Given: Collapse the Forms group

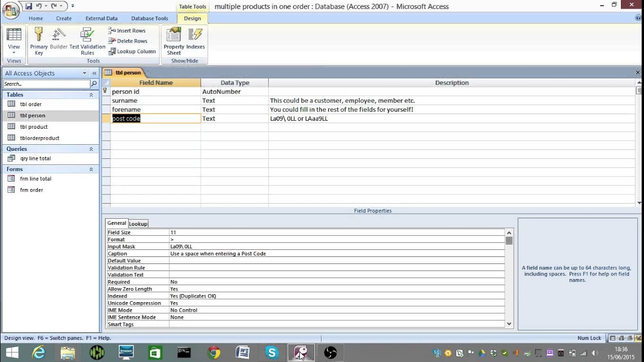Looking at the screenshot, I should tap(91, 169).
